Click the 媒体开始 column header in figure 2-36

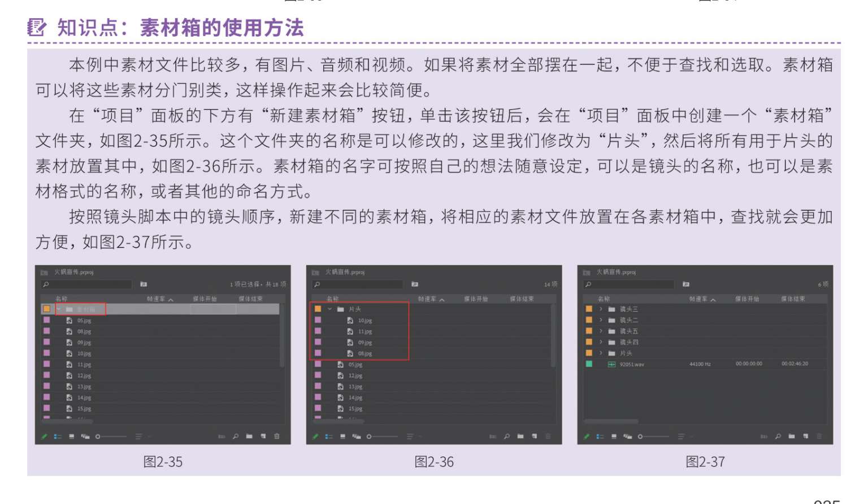[x=476, y=299]
